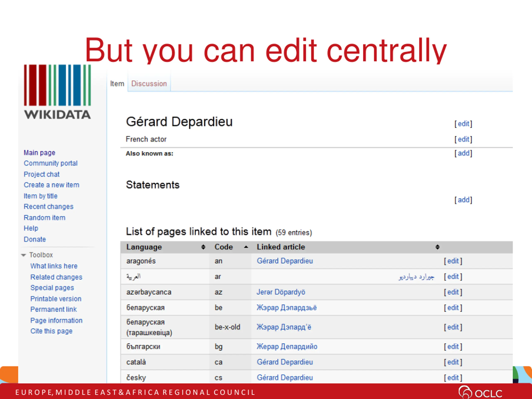Viewport: 532px width, 399px height.
Task: Open Project chat
Action: click(41, 174)
